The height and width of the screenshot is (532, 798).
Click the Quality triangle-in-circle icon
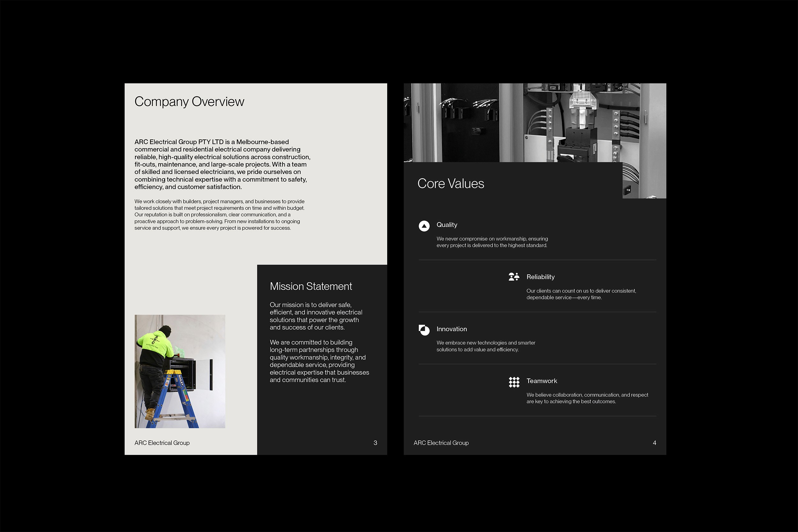point(424,226)
